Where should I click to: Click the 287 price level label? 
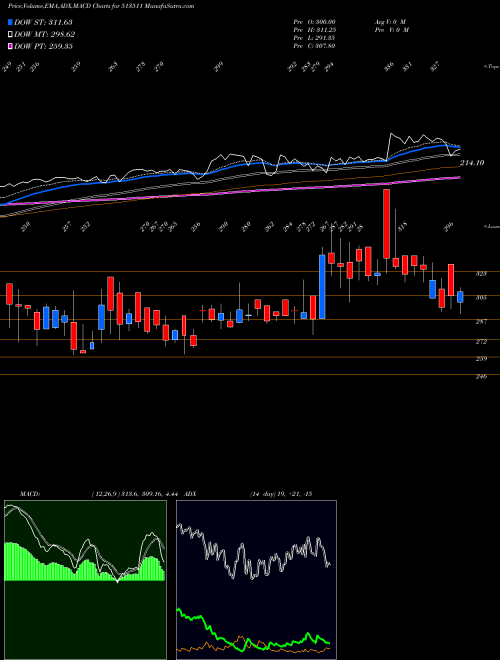coord(481,322)
